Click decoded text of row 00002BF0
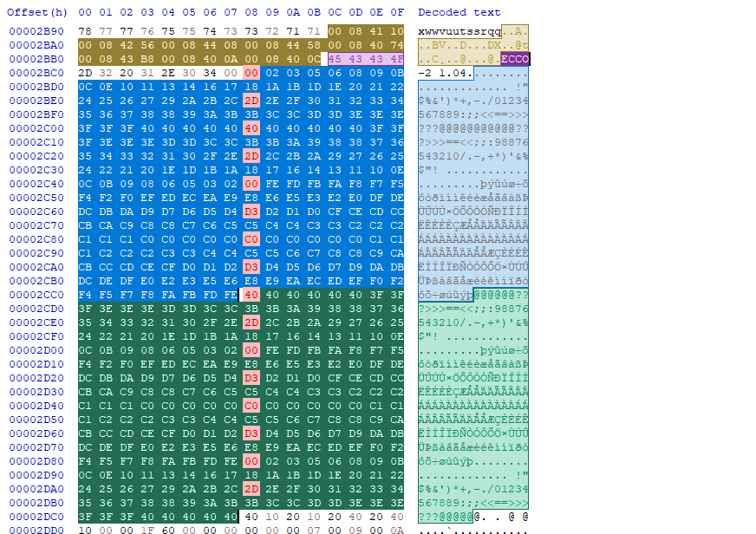Image resolution: width=756 pixels, height=534 pixels. [x=473, y=114]
